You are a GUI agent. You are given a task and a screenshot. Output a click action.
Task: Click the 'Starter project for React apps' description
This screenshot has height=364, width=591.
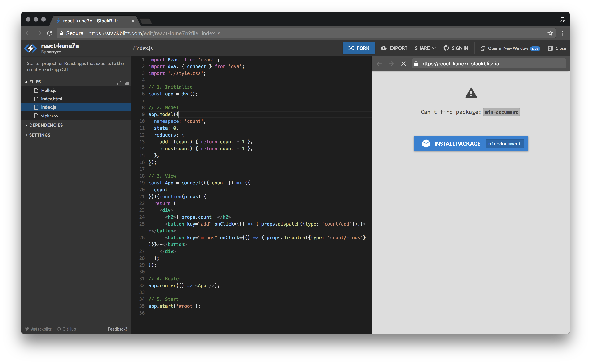75,66
